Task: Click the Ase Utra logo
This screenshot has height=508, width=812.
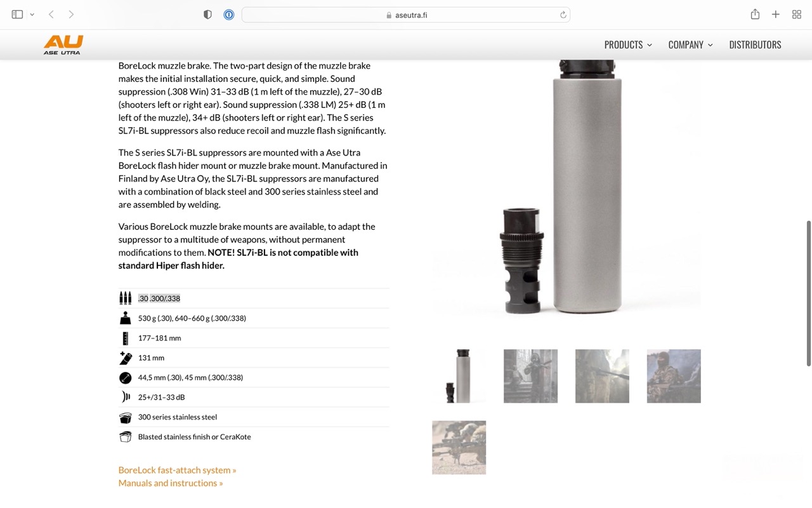Action: click(63, 45)
